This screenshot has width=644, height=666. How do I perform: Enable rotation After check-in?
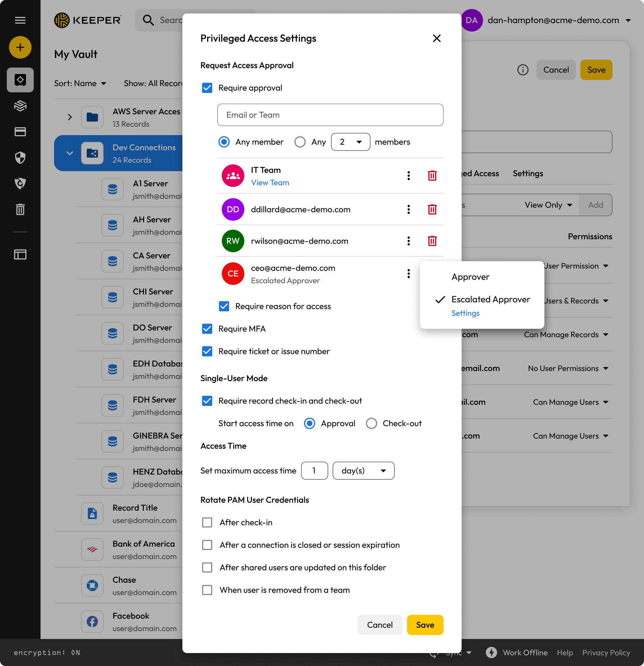[x=207, y=522]
